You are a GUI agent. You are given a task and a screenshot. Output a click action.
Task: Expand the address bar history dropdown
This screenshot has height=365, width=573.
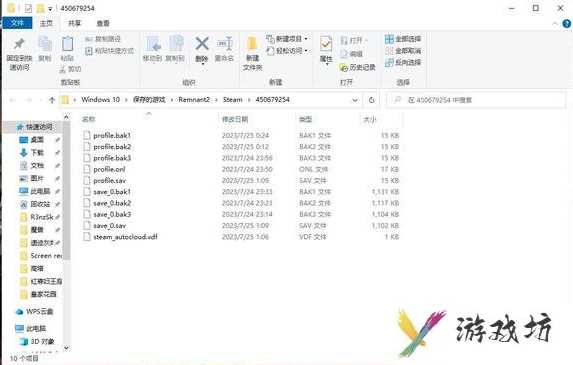pos(355,100)
